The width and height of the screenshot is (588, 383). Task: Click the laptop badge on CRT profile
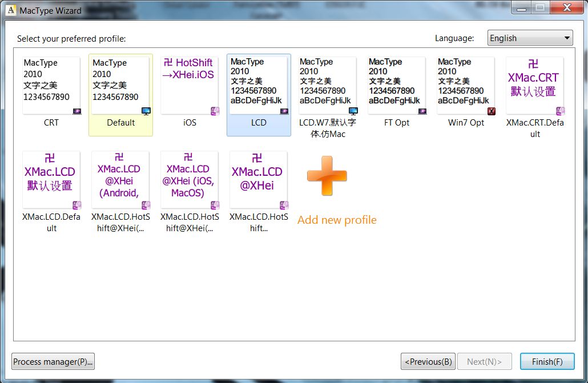[77, 111]
